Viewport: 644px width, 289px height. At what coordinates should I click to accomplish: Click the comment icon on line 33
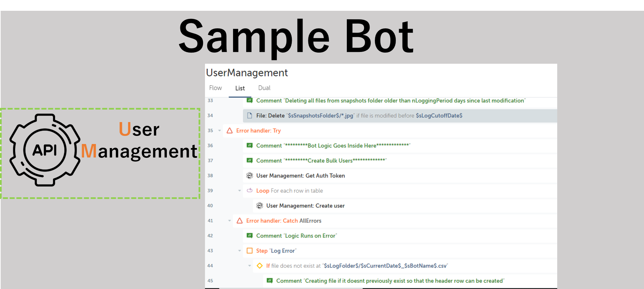[250, 100]
